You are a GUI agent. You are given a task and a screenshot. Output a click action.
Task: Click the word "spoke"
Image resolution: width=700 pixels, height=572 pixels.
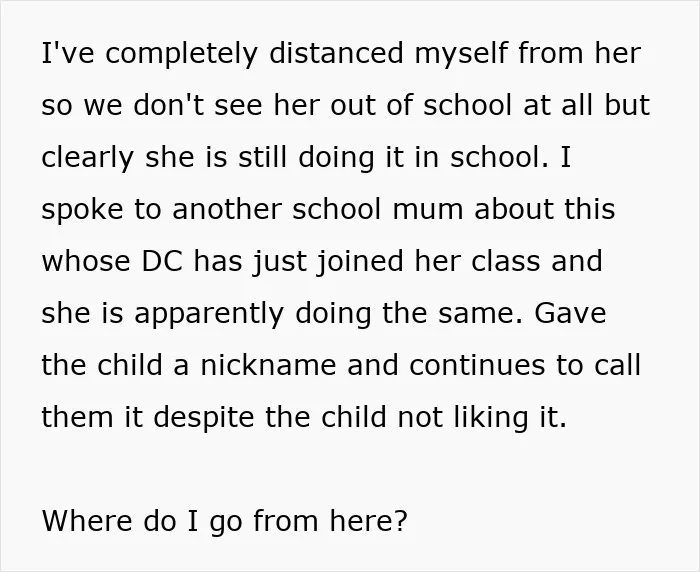(x=82, y=210)
